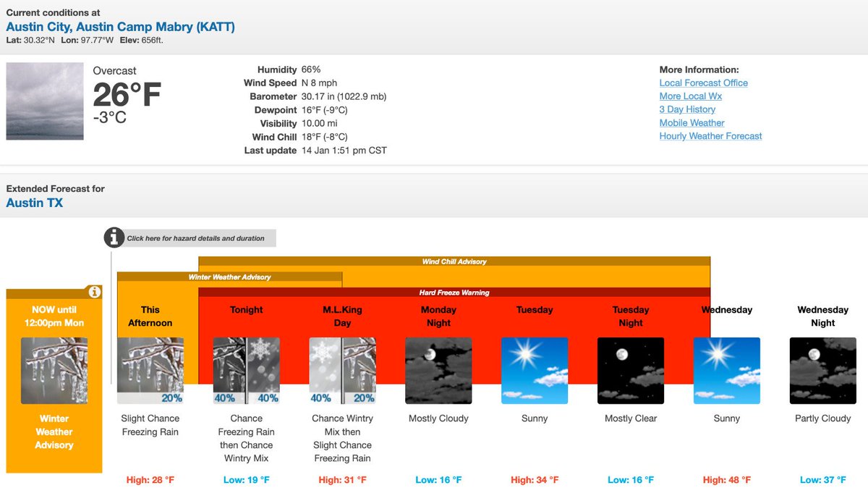Click the 'Tonight' period heading
The image size is (868, 501).
247,310
